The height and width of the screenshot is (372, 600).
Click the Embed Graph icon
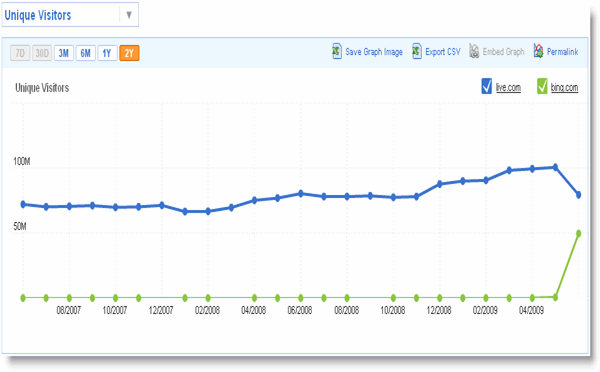tap(474, 51)
